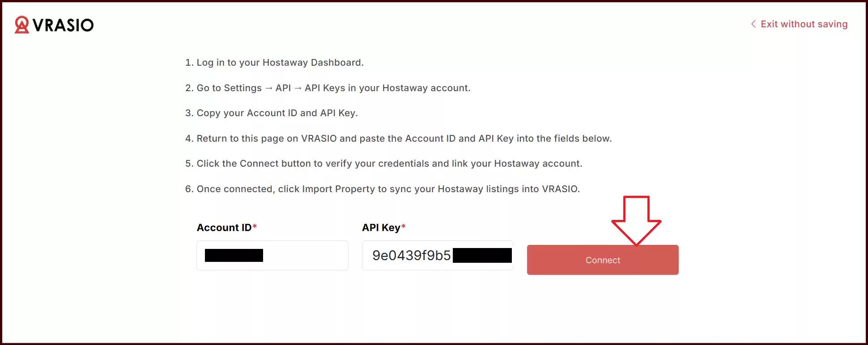The height and width of the screenshot is (345, 868).
Task: Click the Connect button
Action: [x=603, y=260]
